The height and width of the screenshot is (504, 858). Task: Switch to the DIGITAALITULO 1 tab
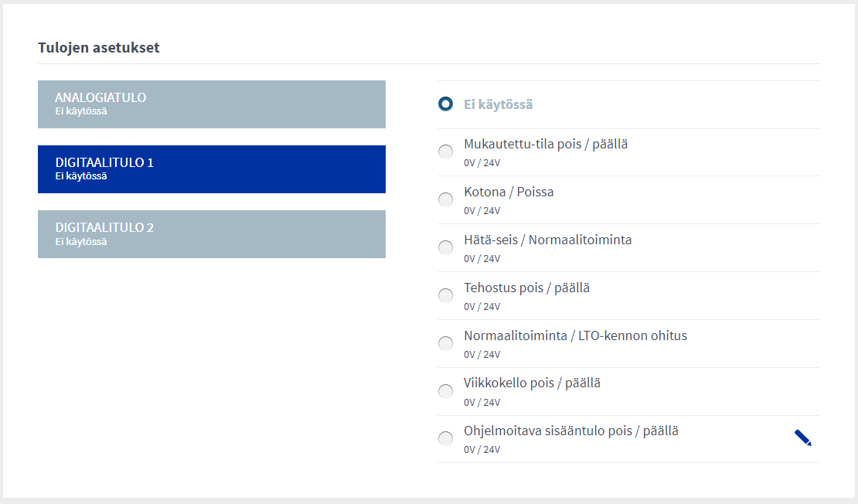coord(211,169)
